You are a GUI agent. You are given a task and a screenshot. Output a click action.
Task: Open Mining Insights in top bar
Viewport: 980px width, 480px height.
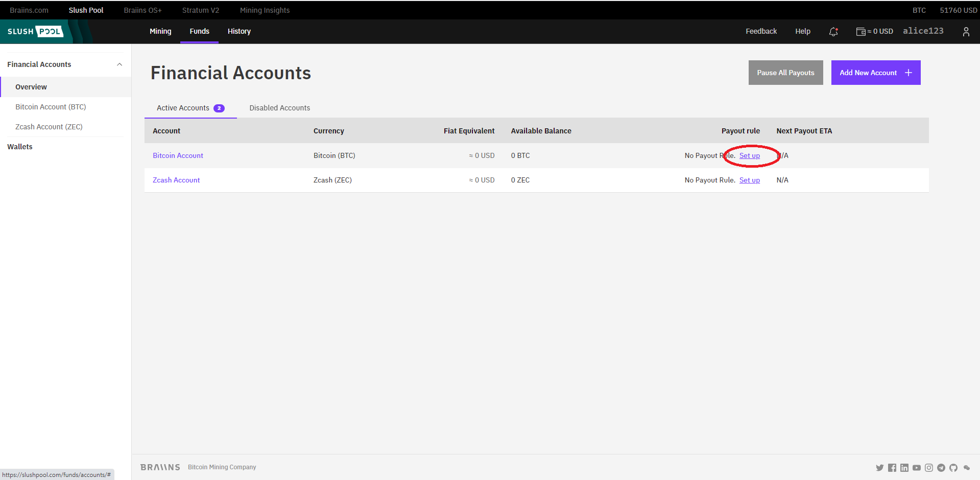click(265, 10)
